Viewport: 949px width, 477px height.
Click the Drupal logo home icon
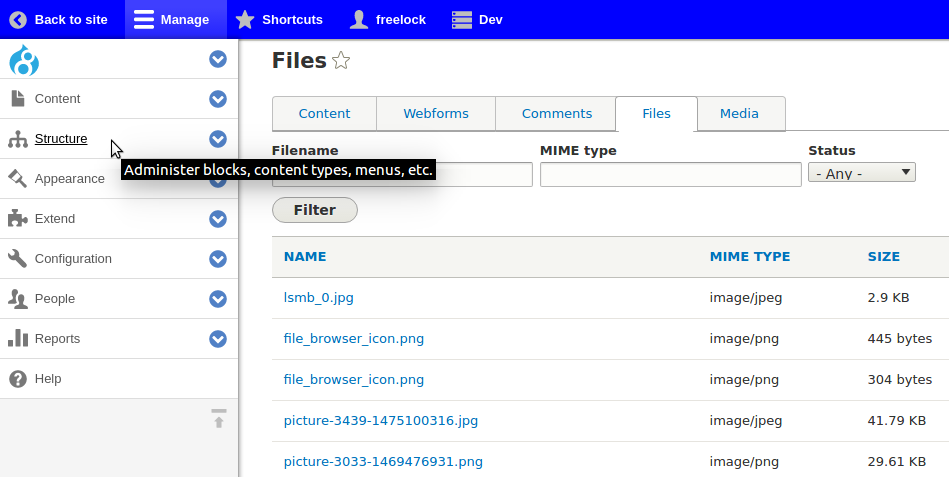tap(24, 59)
